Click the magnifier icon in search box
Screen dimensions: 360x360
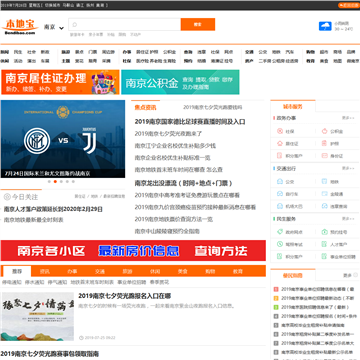(x=75, y=24)
